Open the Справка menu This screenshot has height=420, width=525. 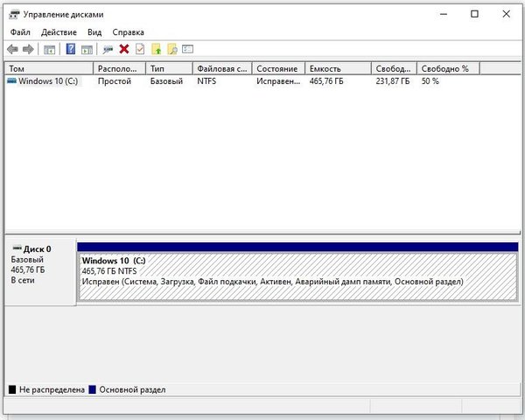pos(128,32)
